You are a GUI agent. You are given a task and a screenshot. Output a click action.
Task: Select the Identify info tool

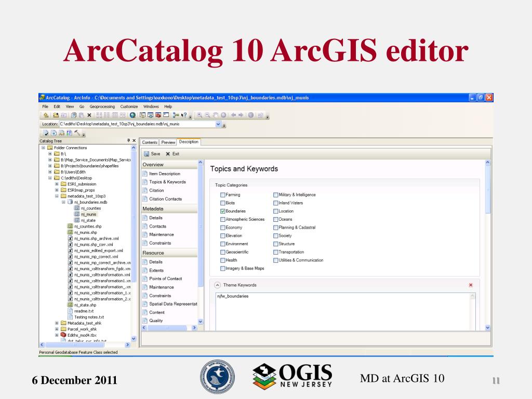point(251,115)
